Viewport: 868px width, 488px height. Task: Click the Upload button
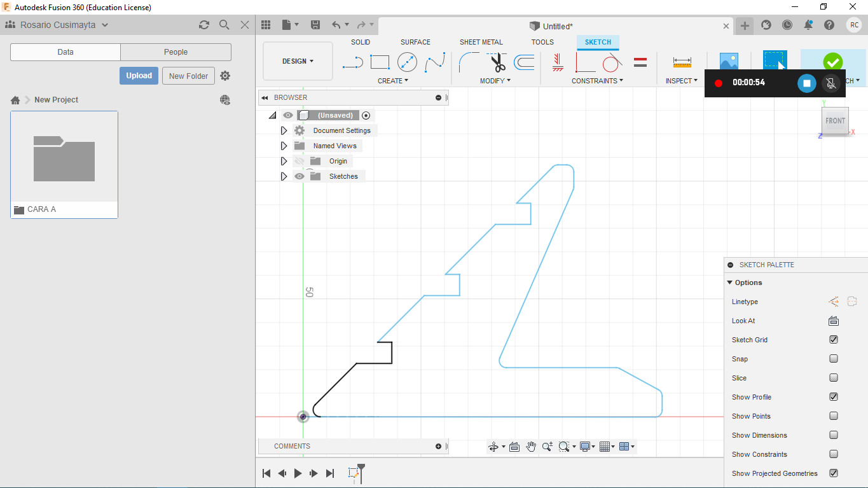click(x=139, y=76)
